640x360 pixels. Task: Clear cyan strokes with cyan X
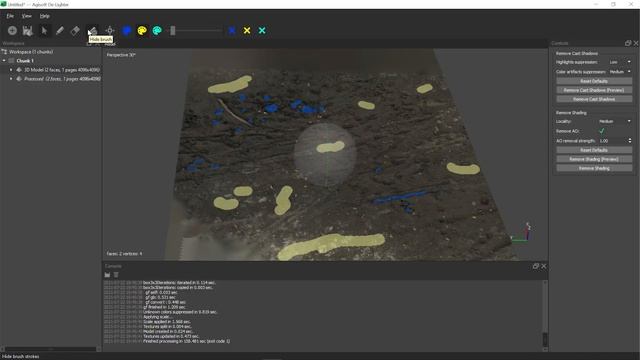pos(262,30)
